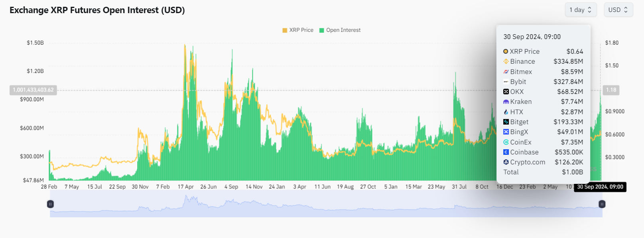The width and height of the screenshot is (644, 238).
Task: Click the $47.86M left axis label
Action: pyautogui.click(x=33, y=180)
